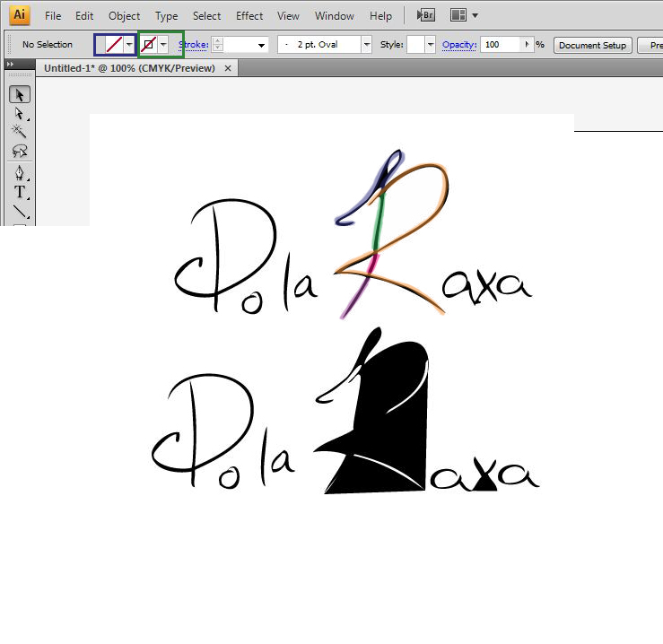Click the Illustrator Ai logo icon
The height and width of the screenshot is (644, 663).
tap(19, 15)
